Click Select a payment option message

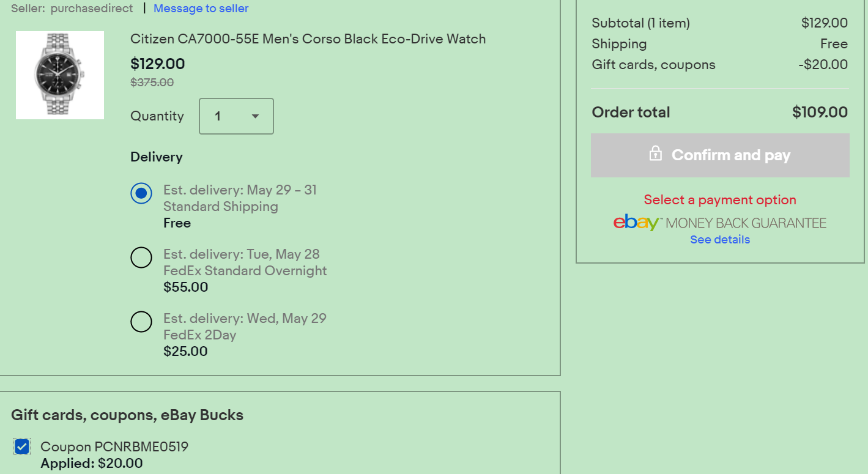coord(720,200)
